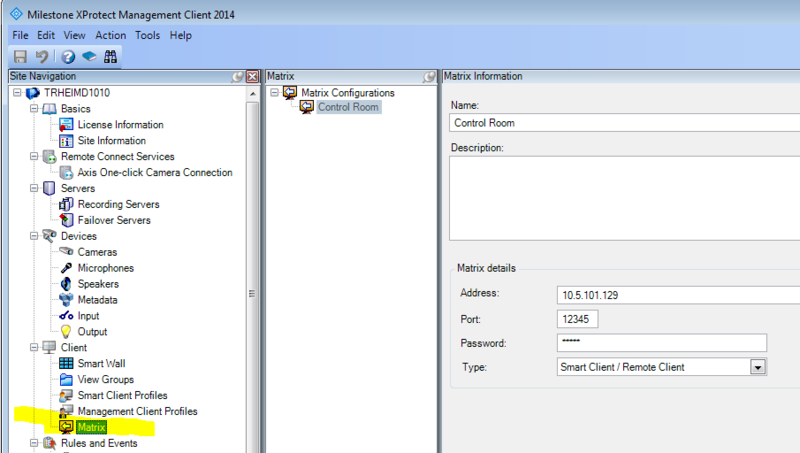Collapse the Rules and Events node
The height and width of the screenshot is (453, 800).
pyautogui.click(x=34, y=443)
